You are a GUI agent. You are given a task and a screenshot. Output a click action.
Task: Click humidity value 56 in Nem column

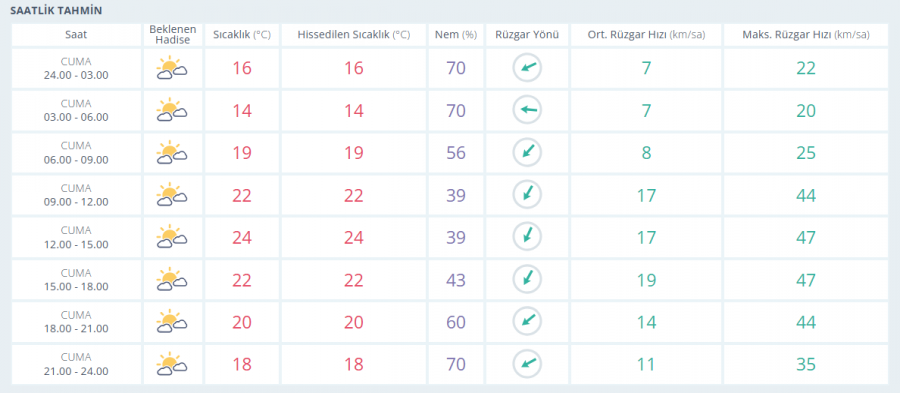(456, 153)
